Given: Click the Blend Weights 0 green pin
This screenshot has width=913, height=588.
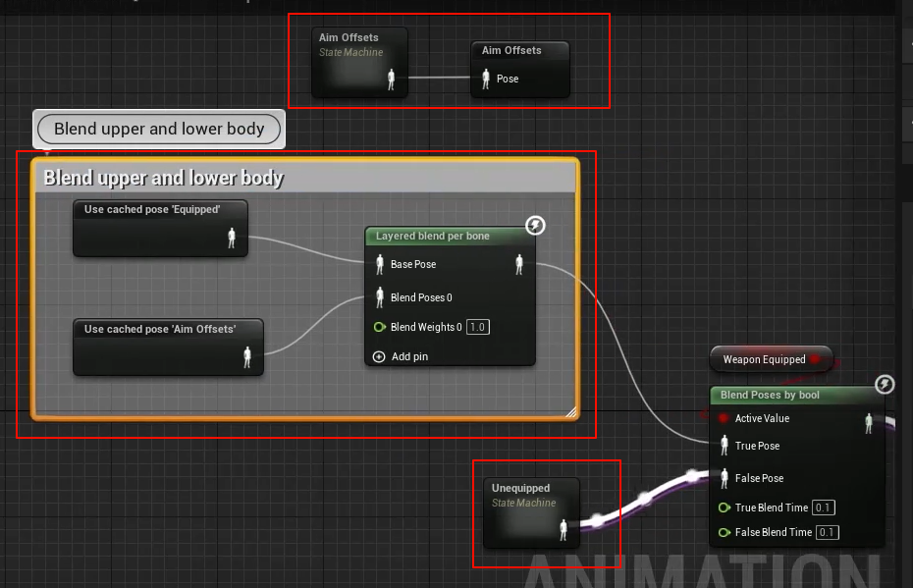Looking at the screenshot, I should (380, 327).
